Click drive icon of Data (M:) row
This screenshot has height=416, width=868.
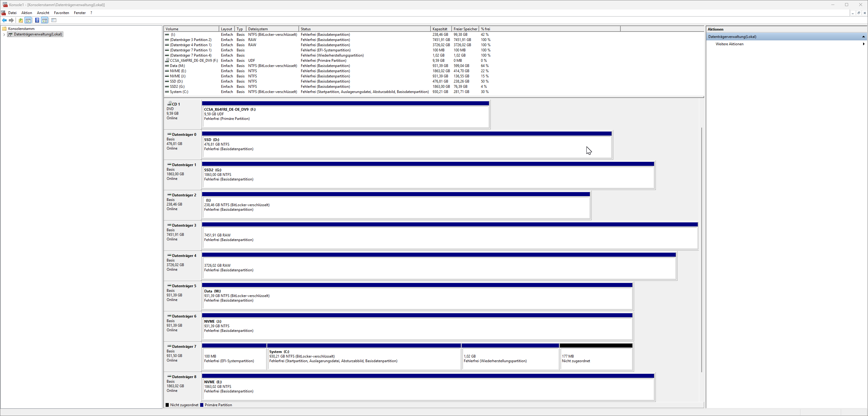(x=167, y=66)
